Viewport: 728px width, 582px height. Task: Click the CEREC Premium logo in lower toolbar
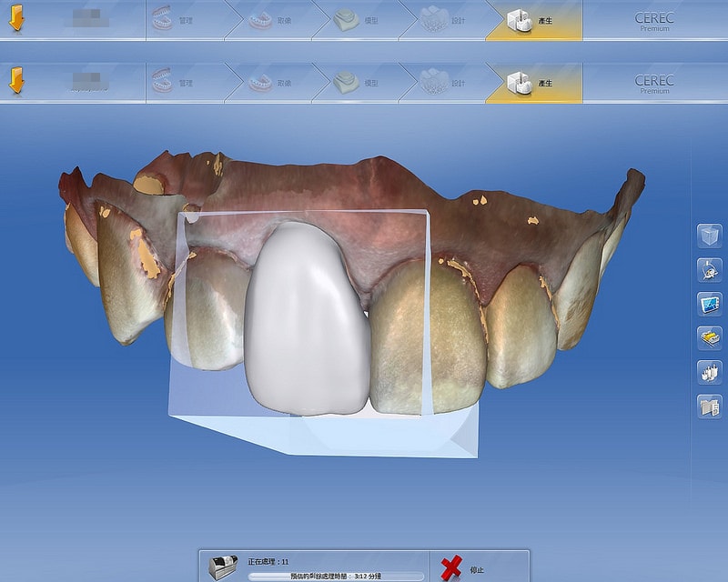654,84
